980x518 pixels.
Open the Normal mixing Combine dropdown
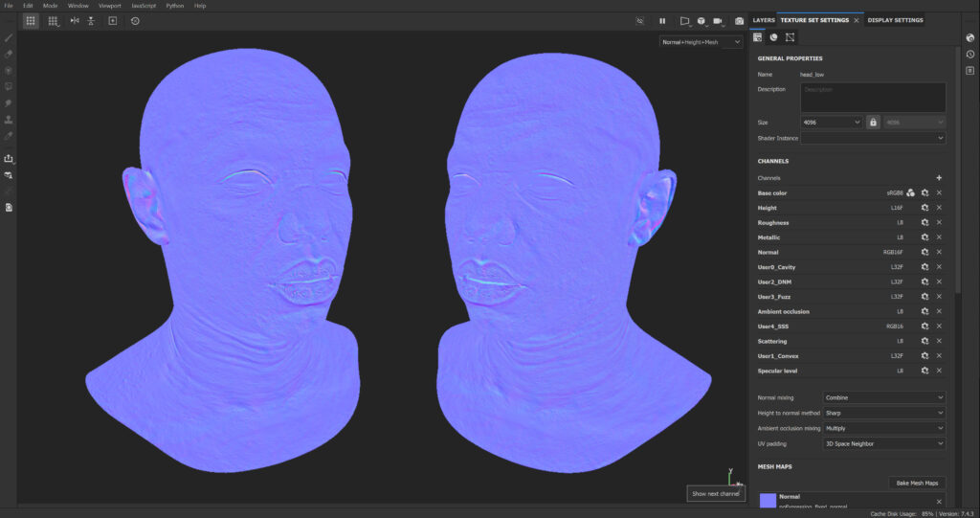(x=883, y=397)
